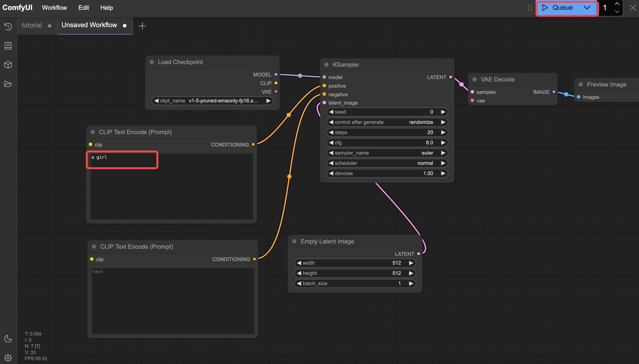Image resolution: width=639 pixels, height=364 pixels.
Task: Click the Queue dropdown arrow
Action: pos(587,7)
